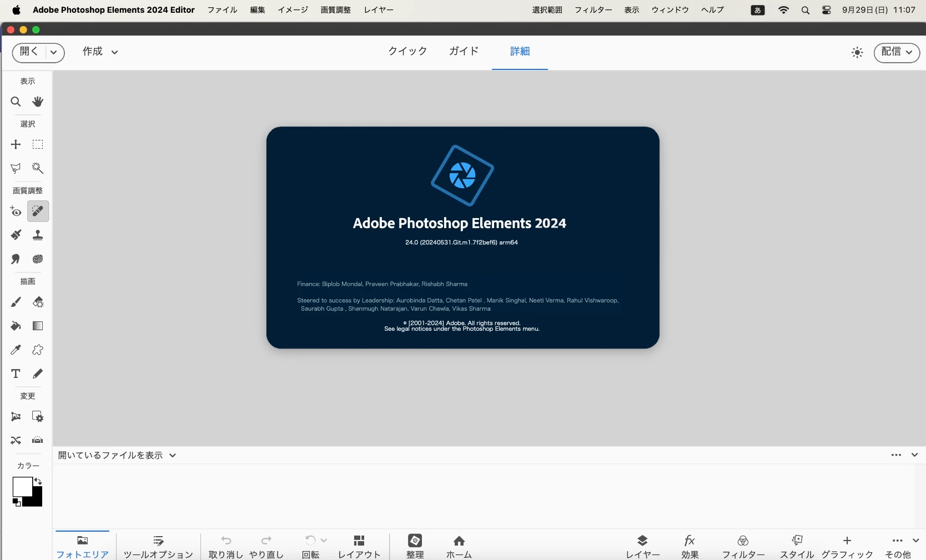This screenshot has height=560, width=926.
Task: Open the ファイル menu
Action: tap(222, 10)
